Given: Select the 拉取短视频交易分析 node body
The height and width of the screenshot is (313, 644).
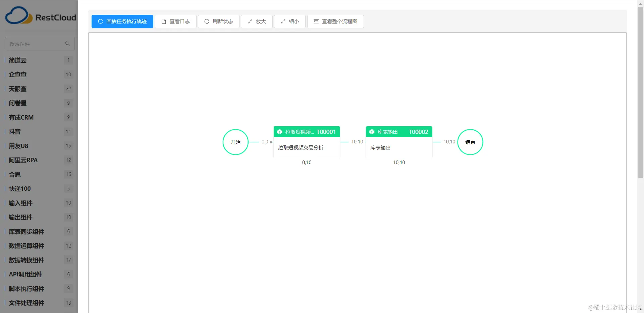Looking at the screenshot, I should tap(307, 147).
